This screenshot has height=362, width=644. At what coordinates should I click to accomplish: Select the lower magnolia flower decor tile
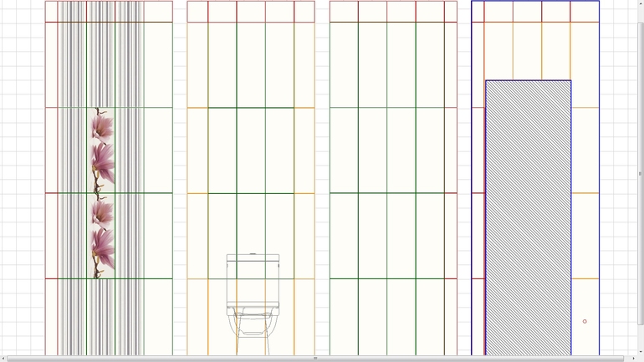pyautogui.click(x=102, y=237)
